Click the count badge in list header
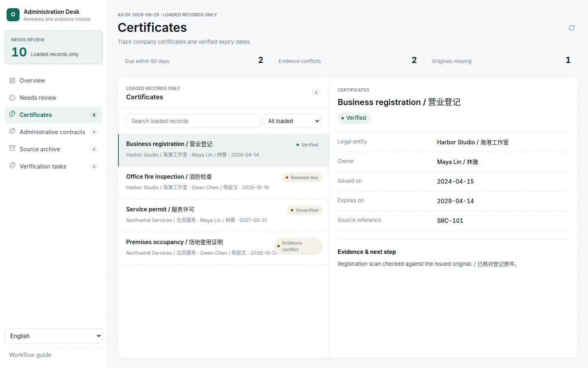This screenshot has width=588, height=368. click(316, 92)
